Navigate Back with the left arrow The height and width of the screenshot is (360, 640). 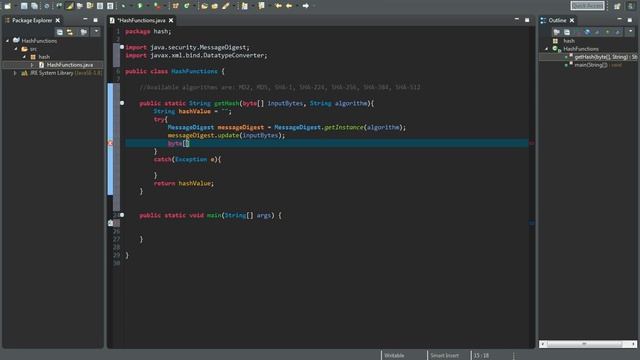[x=289, y=6]
